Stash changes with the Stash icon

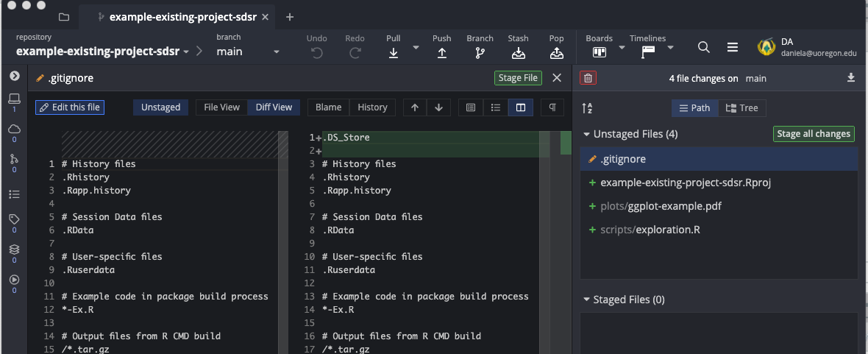(x=518, y=53)
